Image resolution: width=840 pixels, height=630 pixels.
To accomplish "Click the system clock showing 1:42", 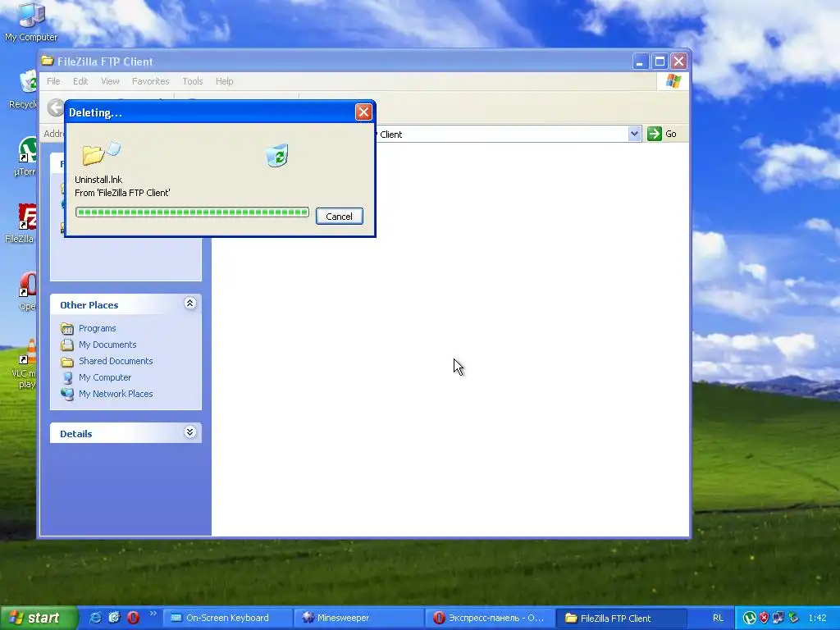I will pos(817,618).
